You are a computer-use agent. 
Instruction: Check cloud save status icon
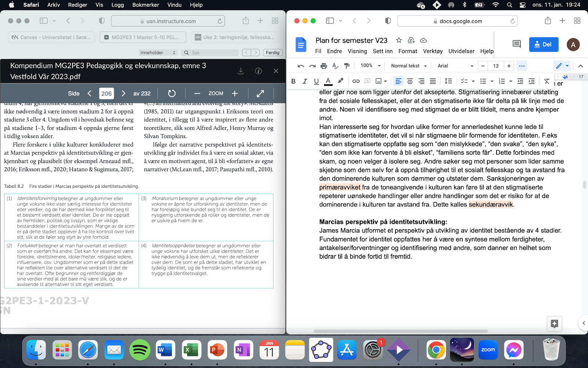click(423, 40)
